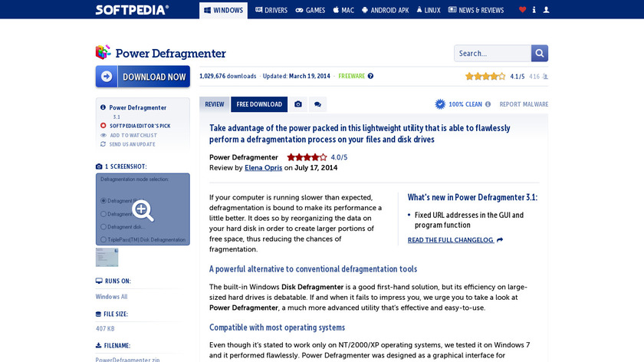The height and width of the screenshot is (362, 644).
Task: Click the File Size database icon
Action: tap(98, 314)
